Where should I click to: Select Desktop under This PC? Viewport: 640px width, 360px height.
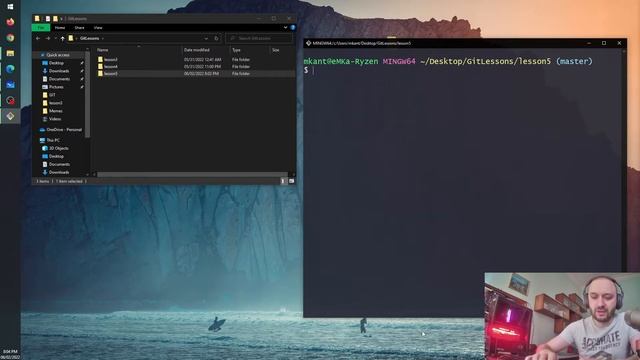coord(56,156)
